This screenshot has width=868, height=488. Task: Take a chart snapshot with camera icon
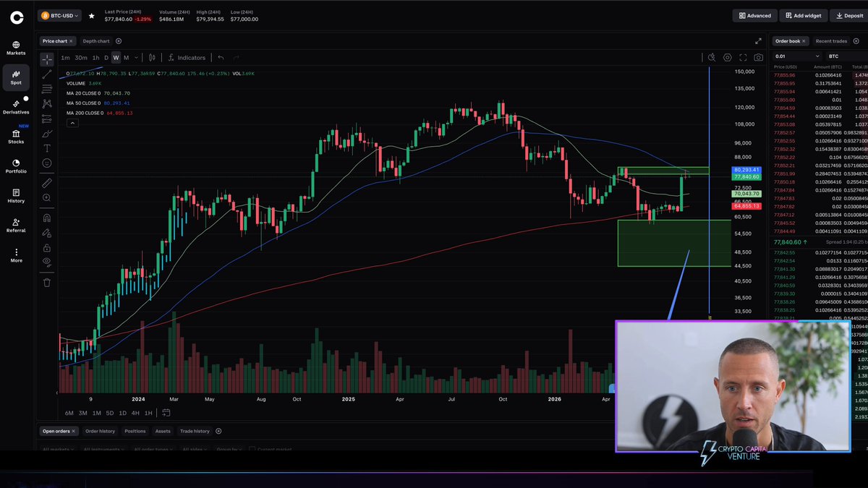(758, 58)
